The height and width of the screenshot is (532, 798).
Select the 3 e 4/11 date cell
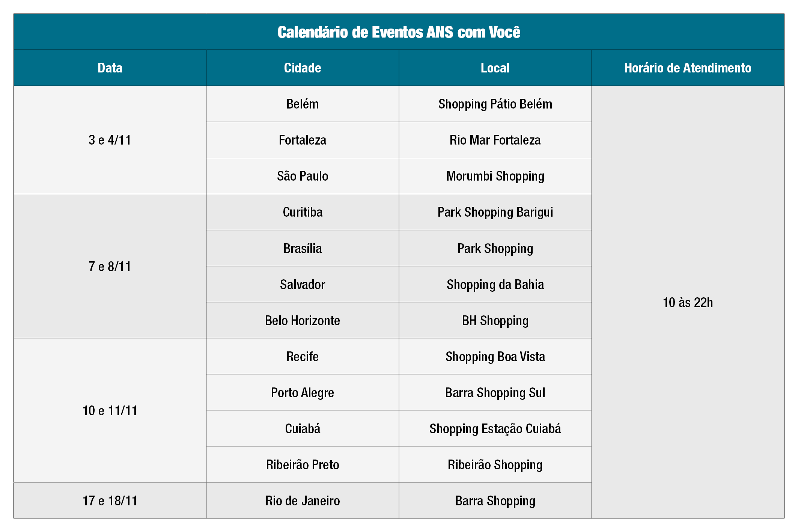click(110, 140)
